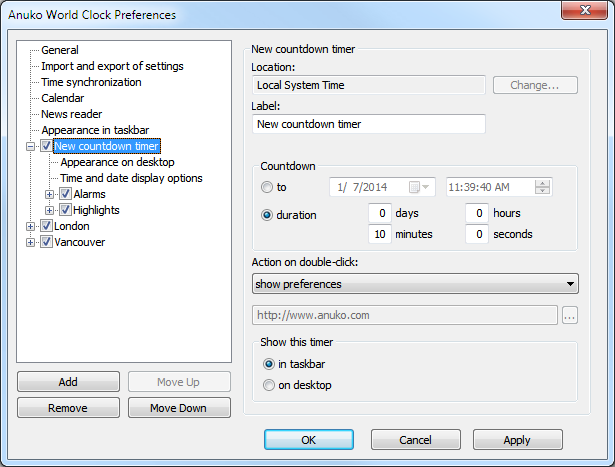
Task: Click the Label text field
Action: 369,124
